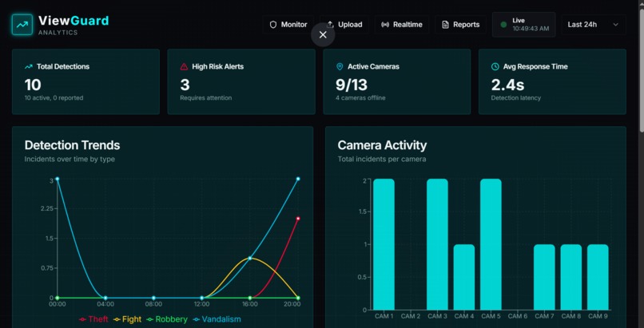Click the "Total incidents per camera" subtitle

382,159
